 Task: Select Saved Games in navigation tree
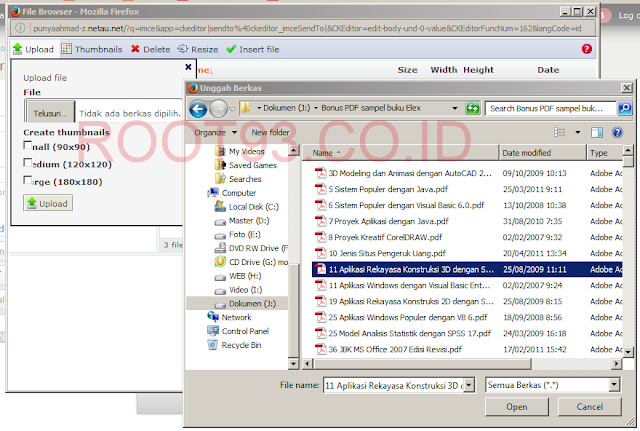246,165
